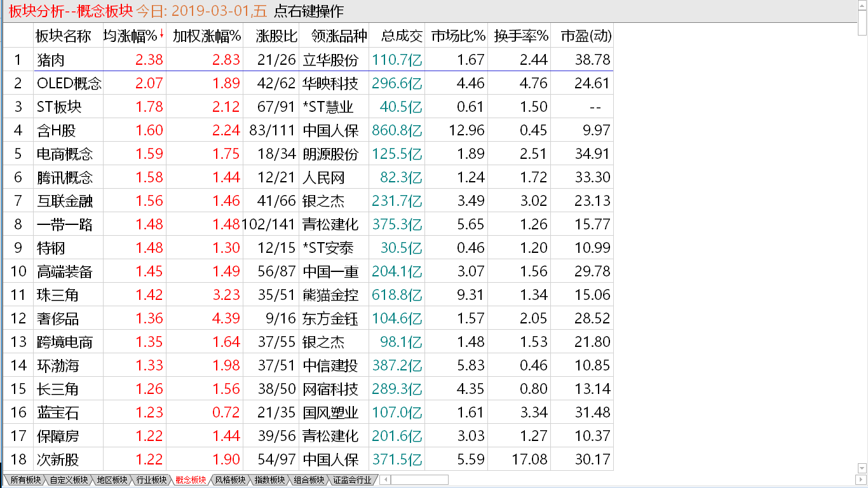Select the 腾讯概念 sector name
This screenshot has width=868, height=488.
[x=65, y=177]
